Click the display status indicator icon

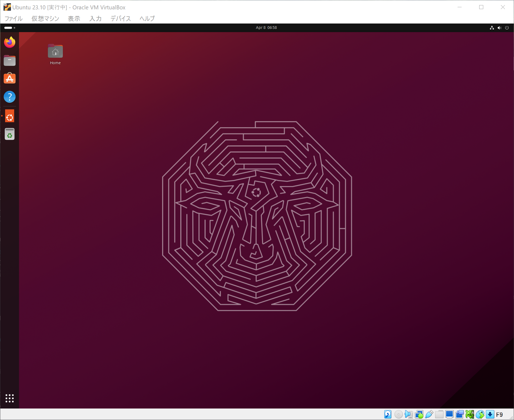pos(449,414)
